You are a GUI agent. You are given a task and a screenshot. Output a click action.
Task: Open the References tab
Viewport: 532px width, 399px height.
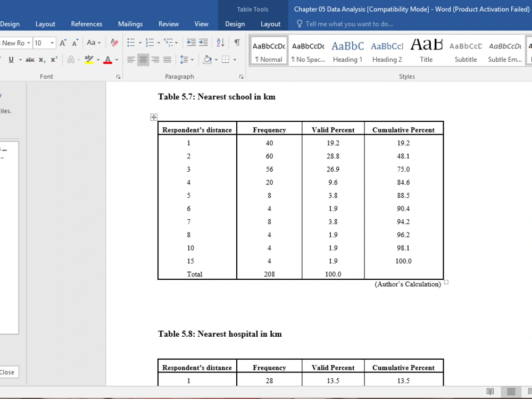(87, 24)
